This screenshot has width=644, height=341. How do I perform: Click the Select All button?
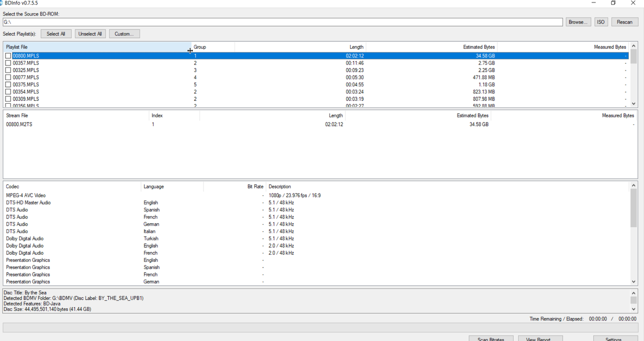56,34
